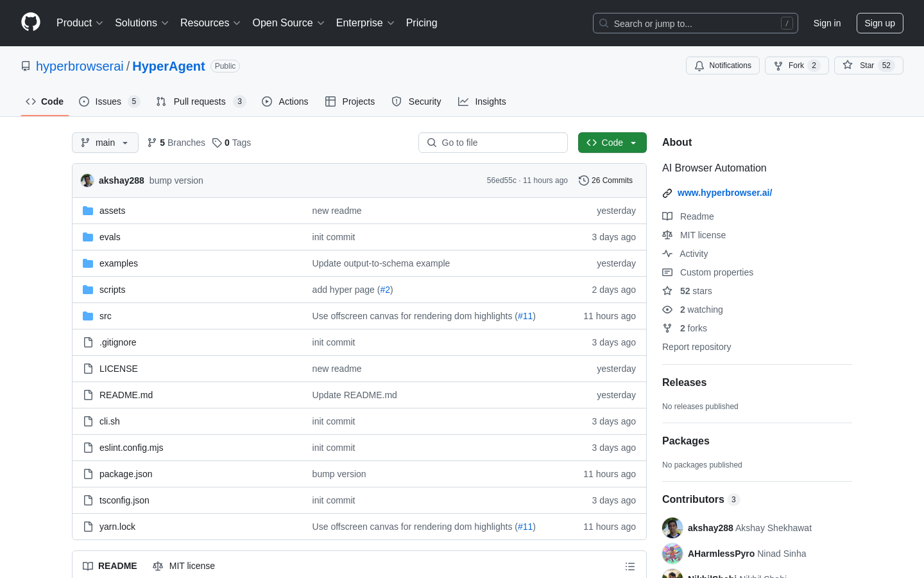Click the cli.sh file icon
The height and width of the screenshot is (578, 924).
(88, 421)
